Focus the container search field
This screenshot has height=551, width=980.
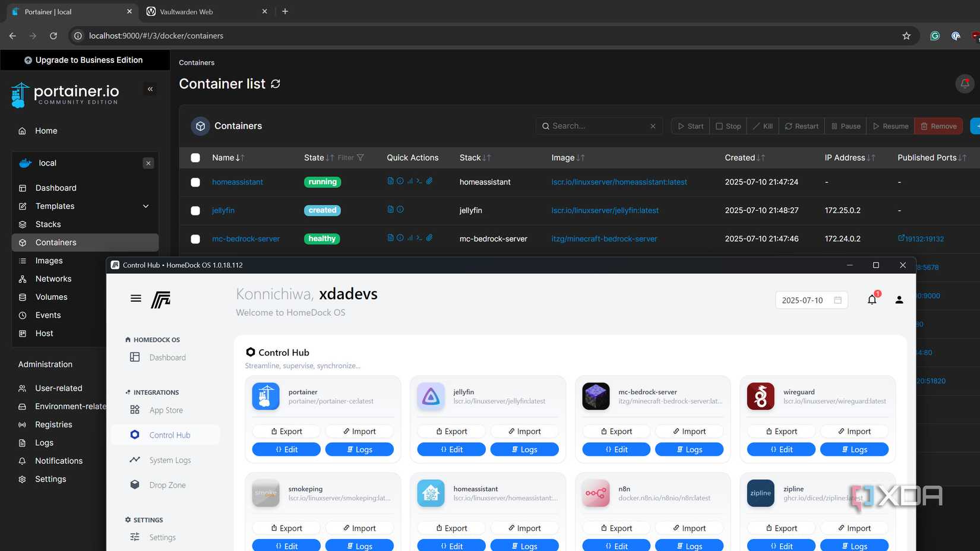pos(599,126)
